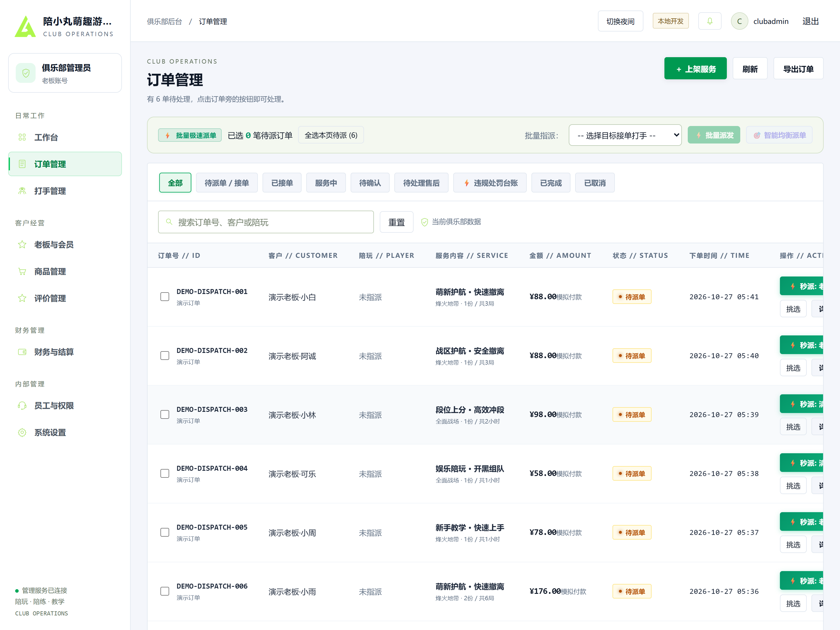The width and height of the screenshot is (840, 630).
Task: Switch to the 违规处罚台账 tab
Action: coord(490,183)
